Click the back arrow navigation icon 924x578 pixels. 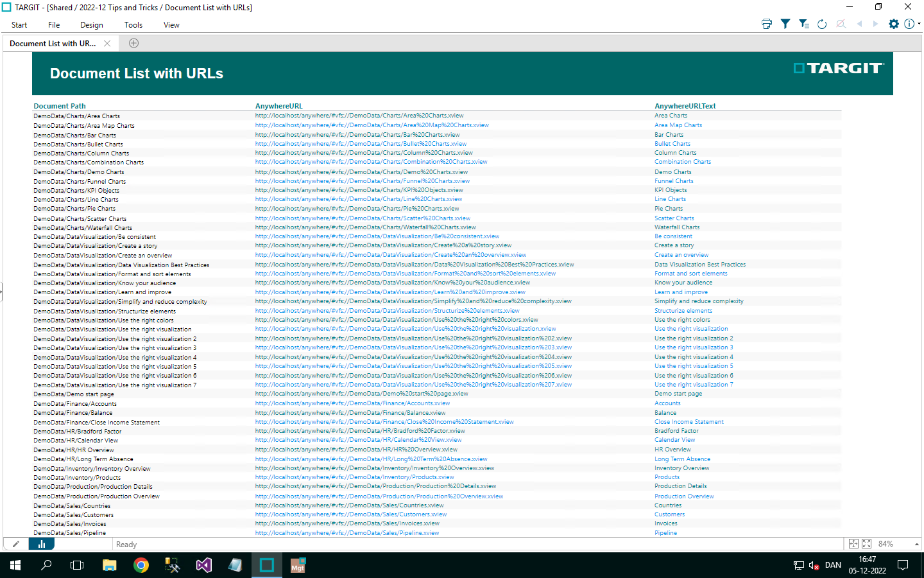(859, 24)
